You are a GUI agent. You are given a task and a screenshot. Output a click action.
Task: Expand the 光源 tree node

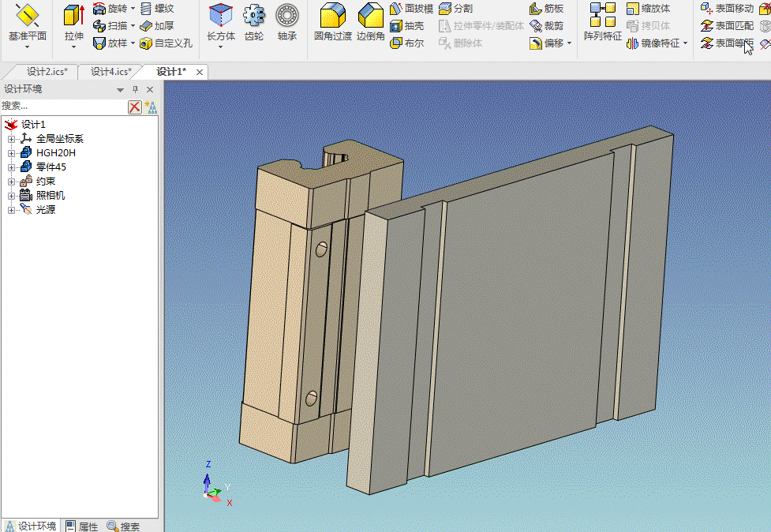click(11, 211)
